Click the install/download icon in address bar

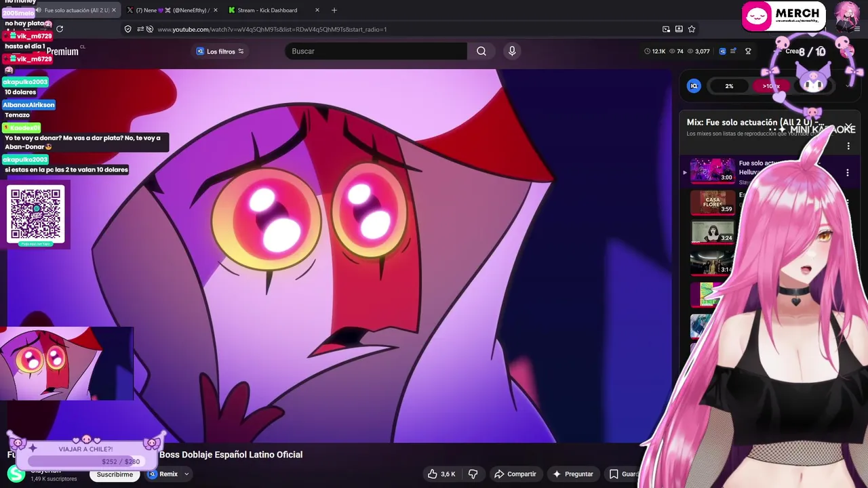(x=679, y=29)
